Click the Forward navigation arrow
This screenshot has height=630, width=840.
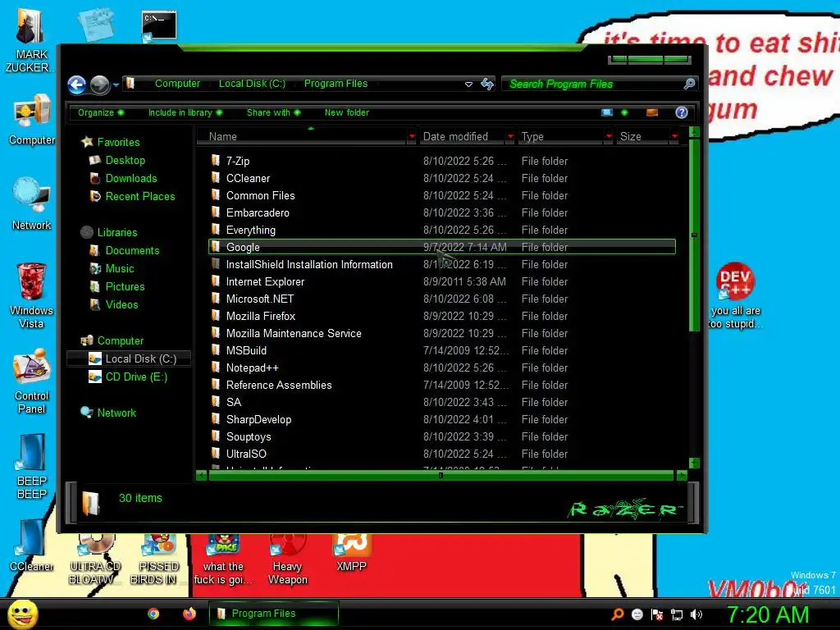99,84
